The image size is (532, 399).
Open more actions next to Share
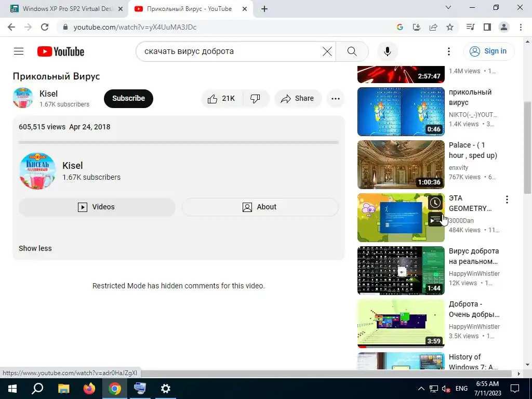point(336,99)
